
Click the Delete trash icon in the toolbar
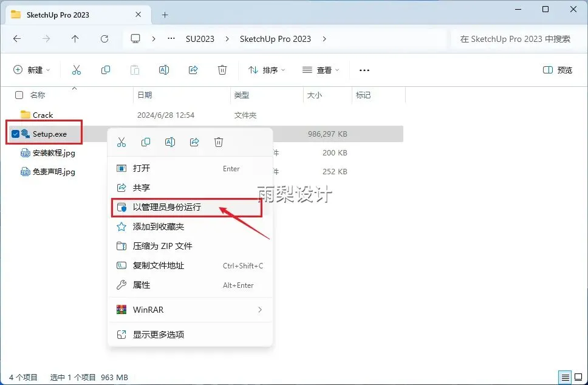[222, 70]
